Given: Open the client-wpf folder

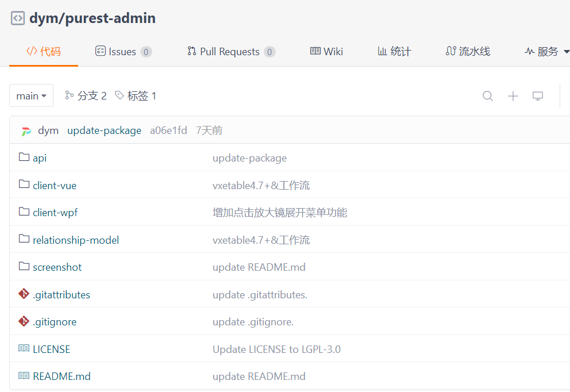Looking at the screenshot, I should click(55, 213).
